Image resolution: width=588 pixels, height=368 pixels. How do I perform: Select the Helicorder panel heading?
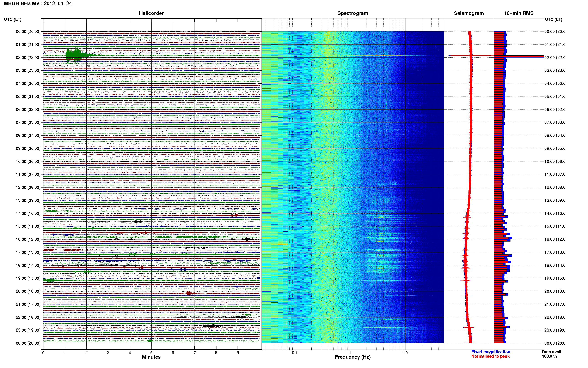[151, 13]
